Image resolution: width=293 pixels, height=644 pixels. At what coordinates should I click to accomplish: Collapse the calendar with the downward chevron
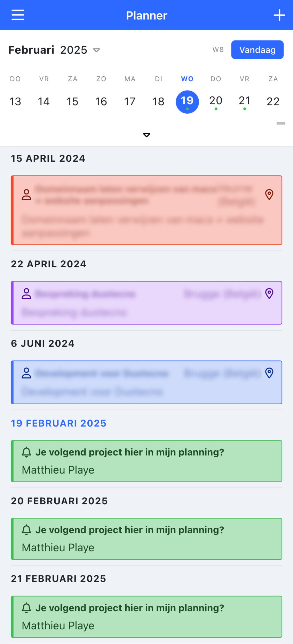(146, 135)
